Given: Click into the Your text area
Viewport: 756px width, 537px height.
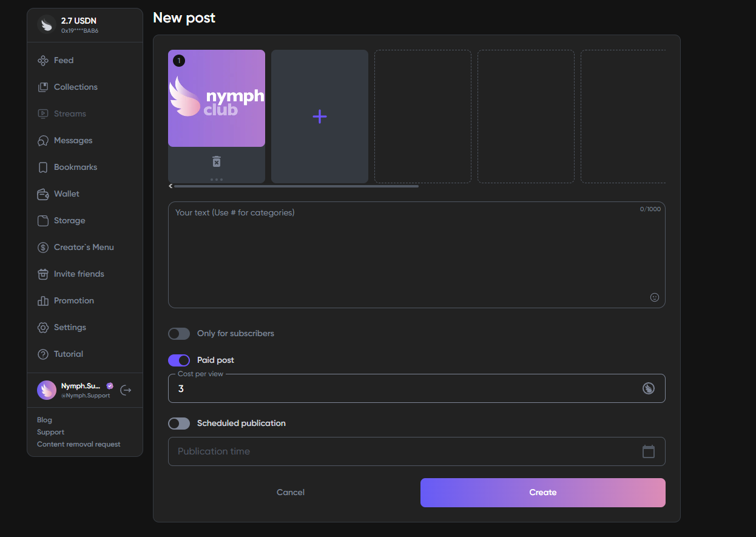Looking at the screenshot, I should 417,255.
